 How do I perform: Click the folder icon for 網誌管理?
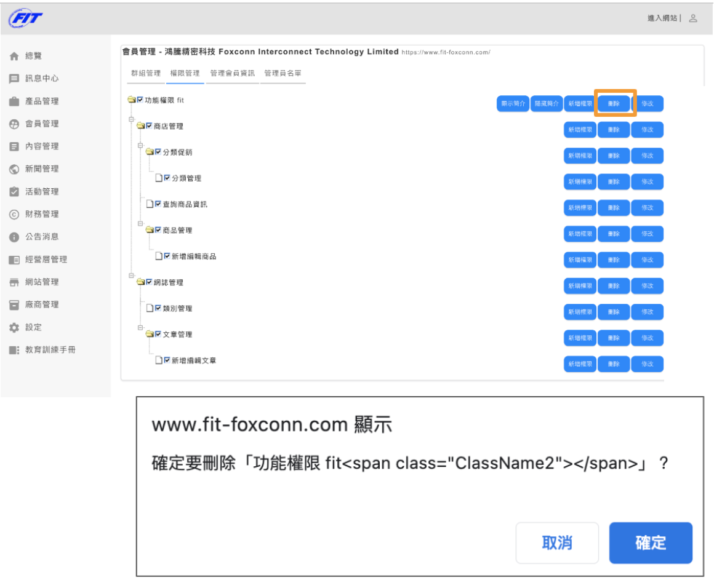click(x=141, y=282)
